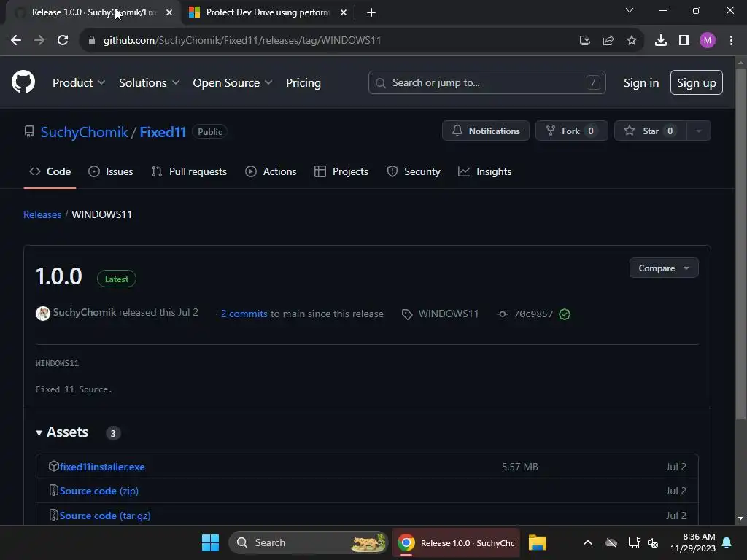Open the Security tab
This screenshot has width=747, height=560.
[x=414, y=171]
